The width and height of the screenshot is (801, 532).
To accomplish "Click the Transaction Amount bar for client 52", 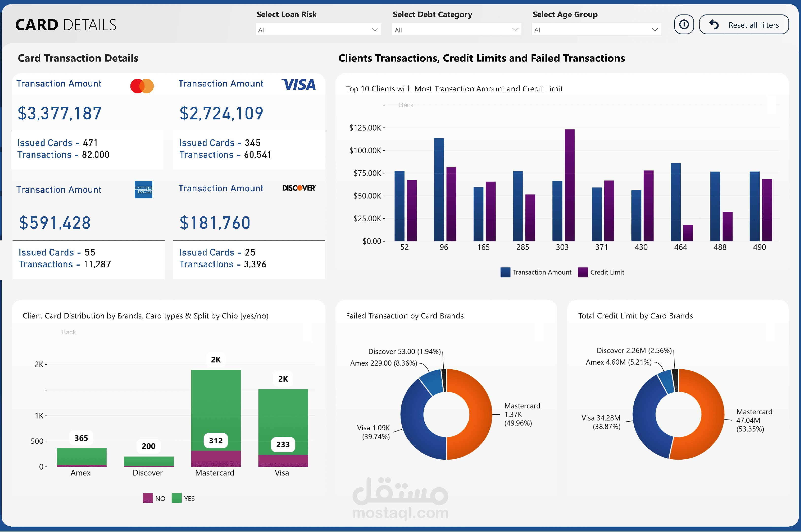I will (399, 206).
